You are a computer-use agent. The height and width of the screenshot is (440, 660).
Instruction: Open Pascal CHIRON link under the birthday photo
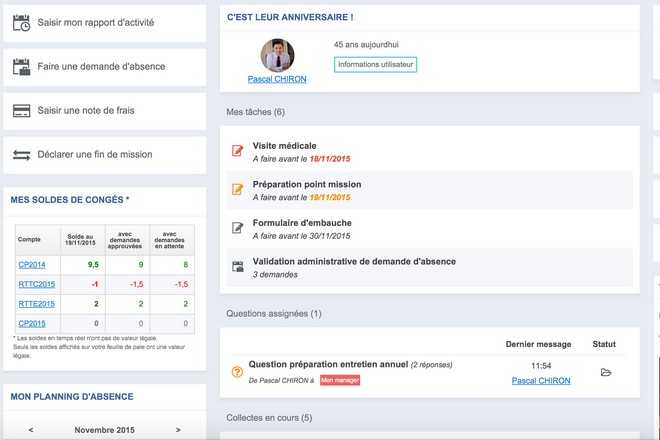pyautogui.click(x=277, y=79)
